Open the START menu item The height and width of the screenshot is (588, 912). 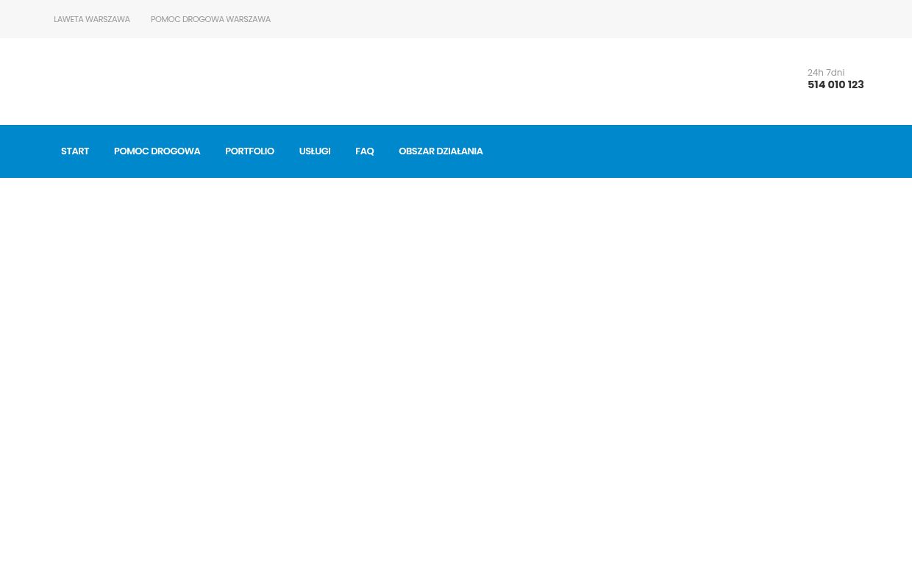75,151
